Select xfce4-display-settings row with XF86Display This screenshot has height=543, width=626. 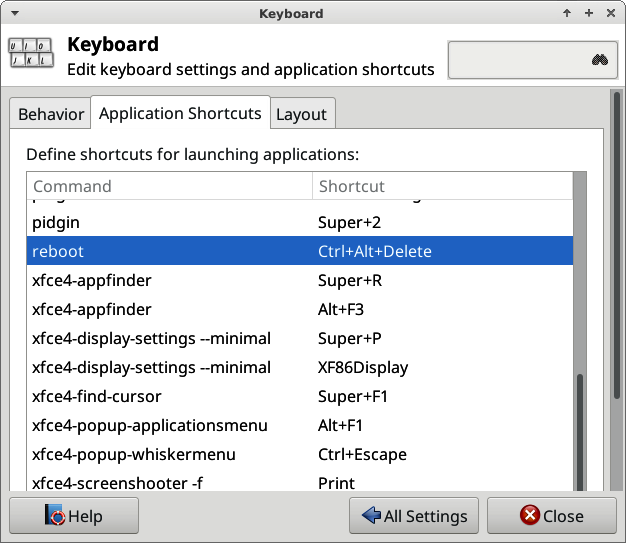(x=299, y=367)
